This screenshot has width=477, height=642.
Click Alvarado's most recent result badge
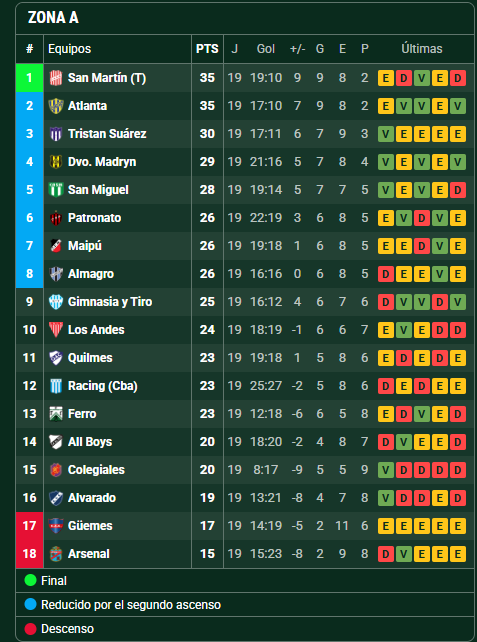click(x=458, y=498)
